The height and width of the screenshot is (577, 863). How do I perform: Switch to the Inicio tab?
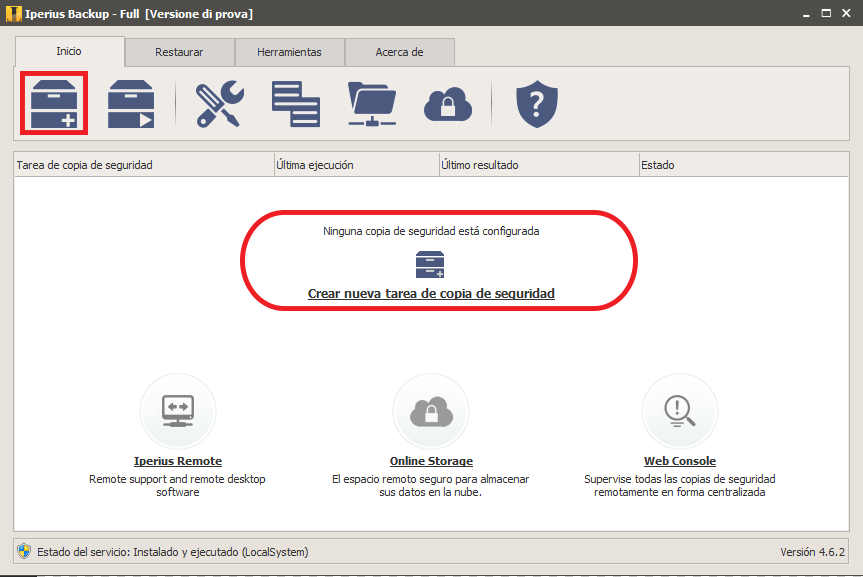(x=69, y=51)
